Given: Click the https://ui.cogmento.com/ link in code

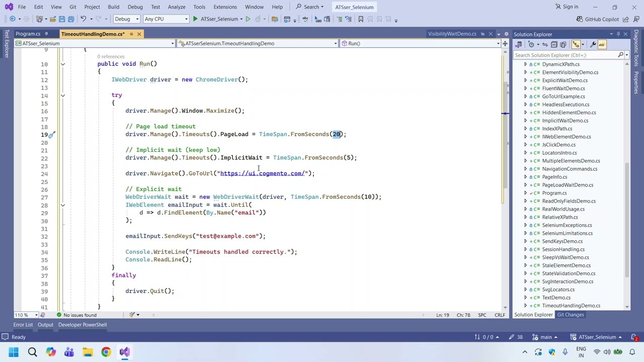Looking at the screenshot, I should [262, 173].
